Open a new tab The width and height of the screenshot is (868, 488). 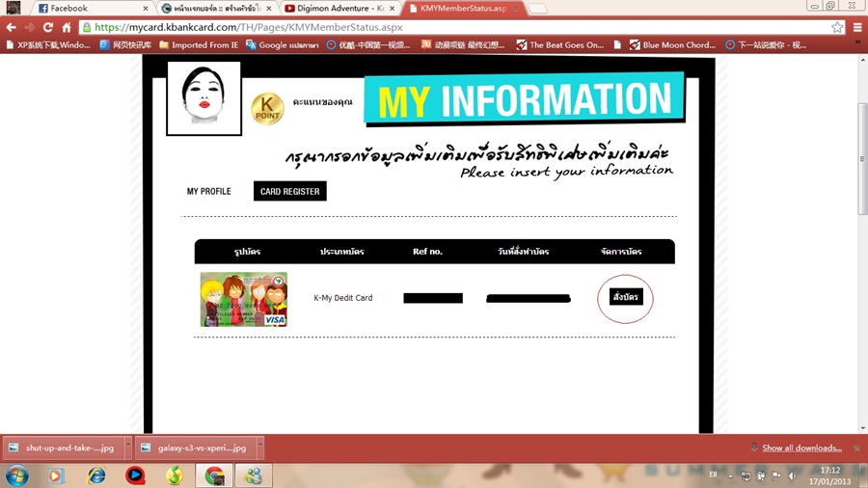(x=537, y=9)
